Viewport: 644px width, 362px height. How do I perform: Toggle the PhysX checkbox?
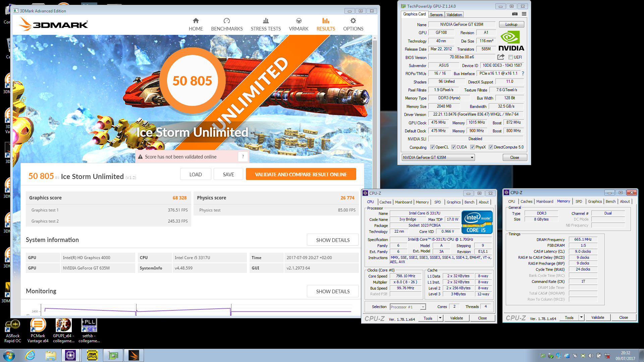coord(472,147)
